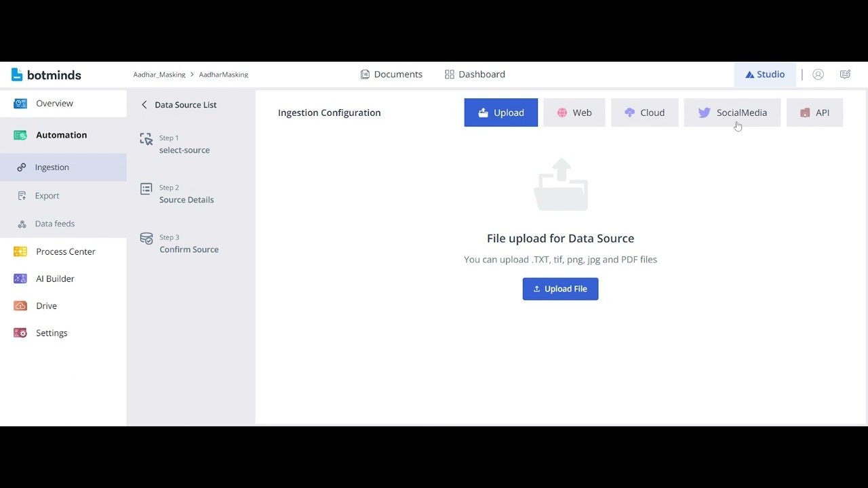Click the Twitter bird icon
Image resolution: width=868 pixels, height=488 pixels.
tap(705, 113)
